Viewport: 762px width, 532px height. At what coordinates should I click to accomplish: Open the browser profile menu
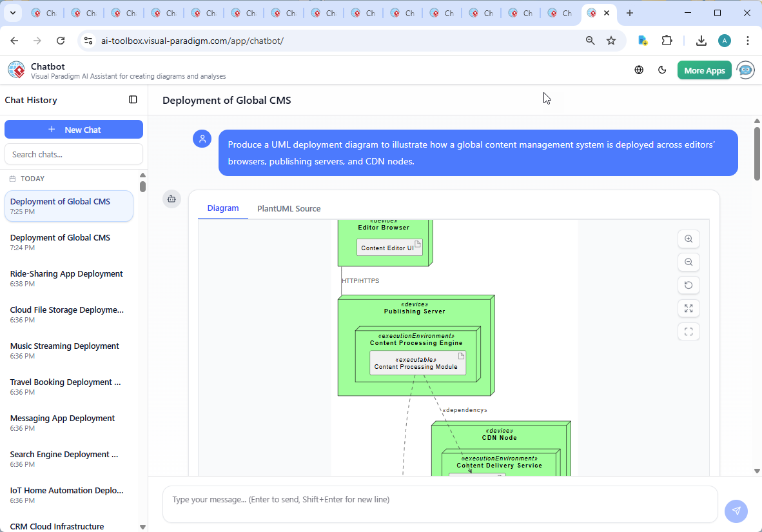tap(725, 40)
